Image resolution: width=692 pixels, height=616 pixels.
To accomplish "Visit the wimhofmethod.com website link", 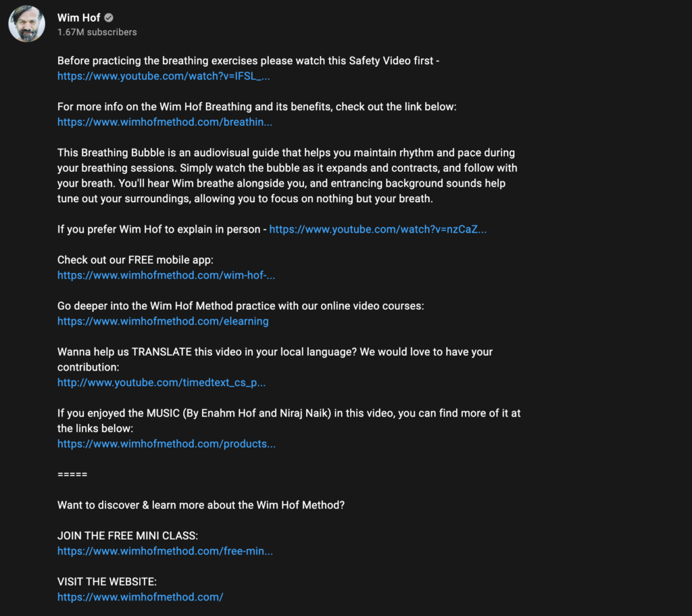I will (140, 597).
